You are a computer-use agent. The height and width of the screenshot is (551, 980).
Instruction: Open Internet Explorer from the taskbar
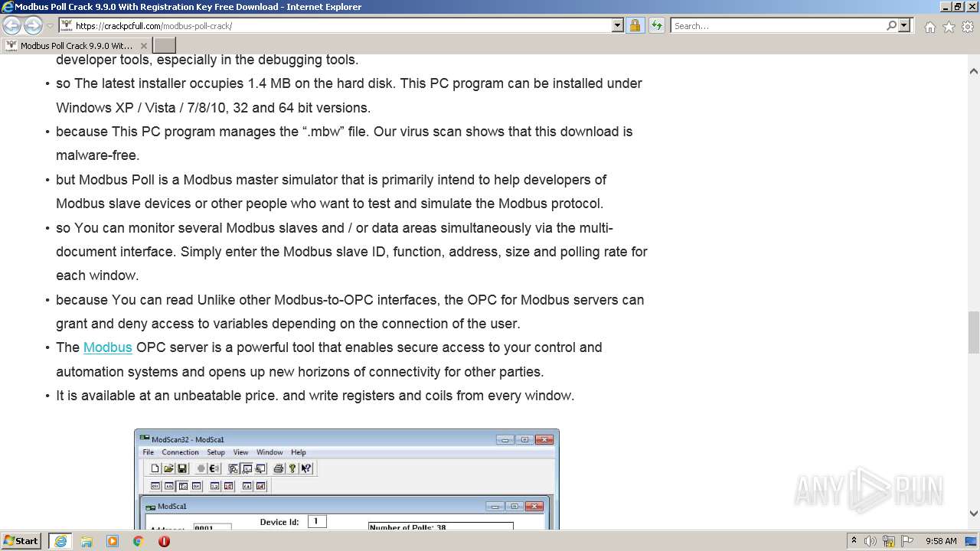[60, 541]
